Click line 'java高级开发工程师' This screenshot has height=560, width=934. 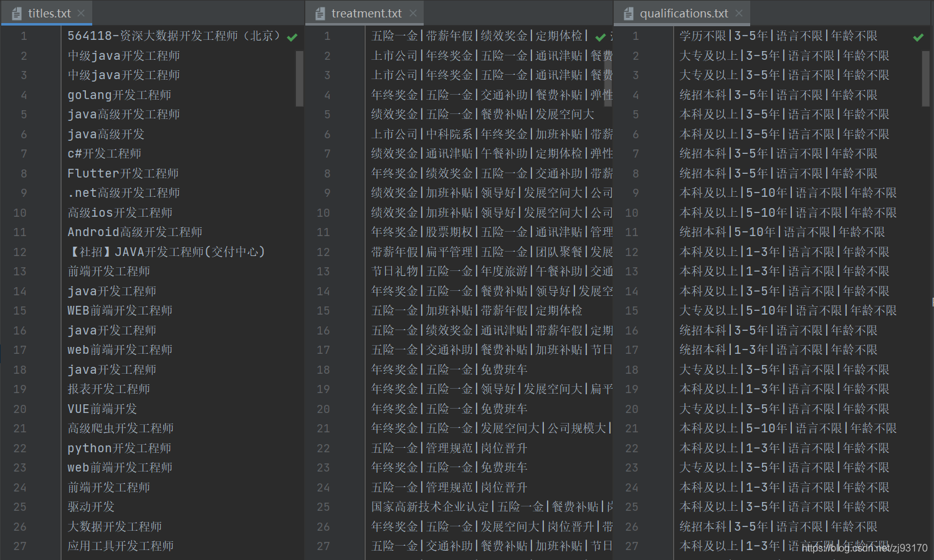[x=123, y=115]
